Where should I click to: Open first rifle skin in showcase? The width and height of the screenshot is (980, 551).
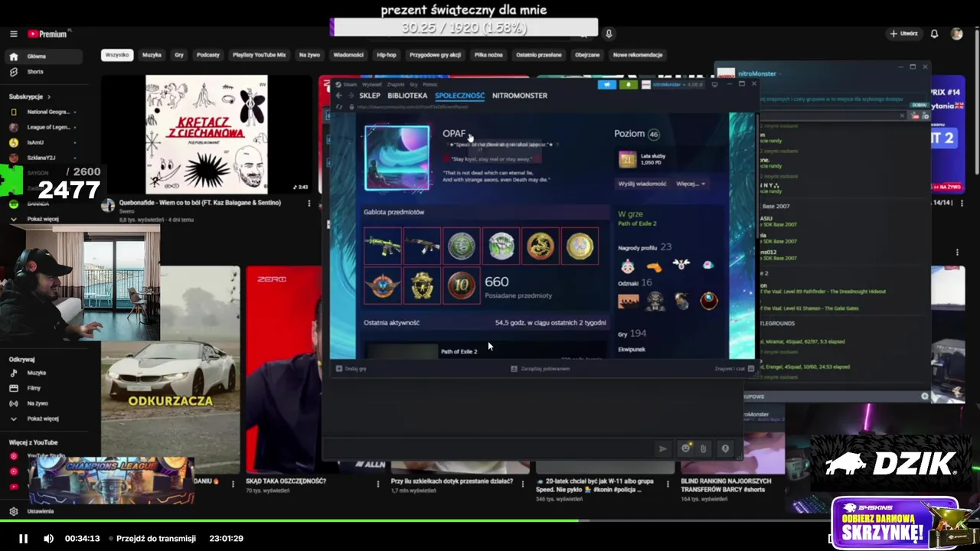[x=382, y=246]
